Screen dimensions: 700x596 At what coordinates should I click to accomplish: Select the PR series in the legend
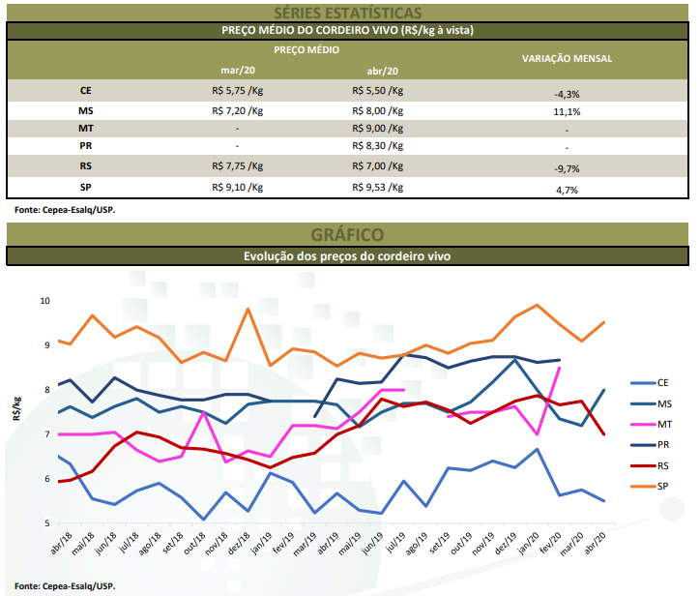click(641, 444)
